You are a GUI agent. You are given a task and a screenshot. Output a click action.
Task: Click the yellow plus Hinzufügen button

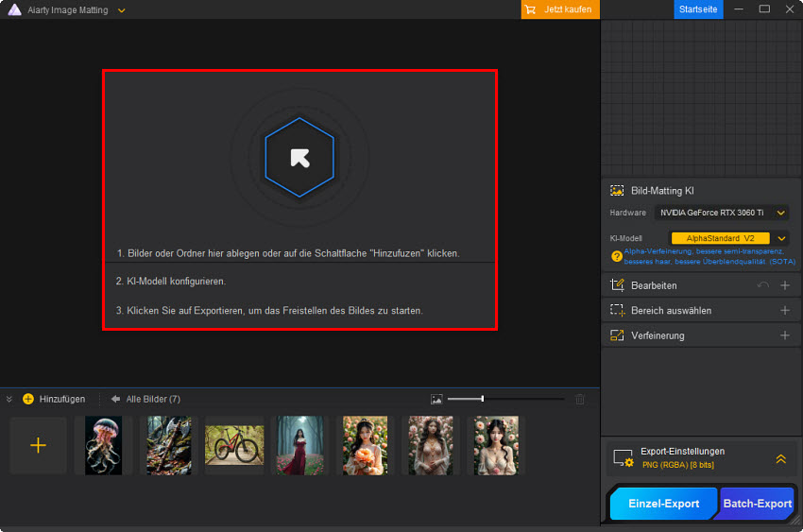54,399
